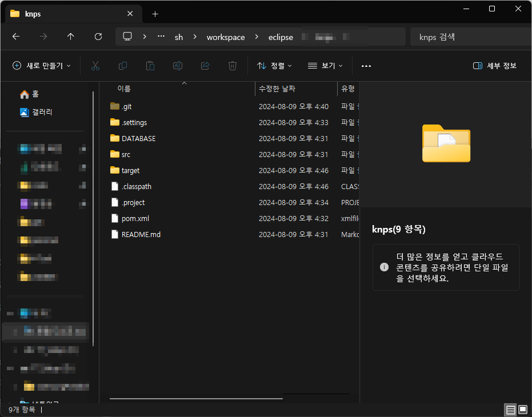Click the 9개 항목 status bar text
532x417 pixels.
point(22,410)
